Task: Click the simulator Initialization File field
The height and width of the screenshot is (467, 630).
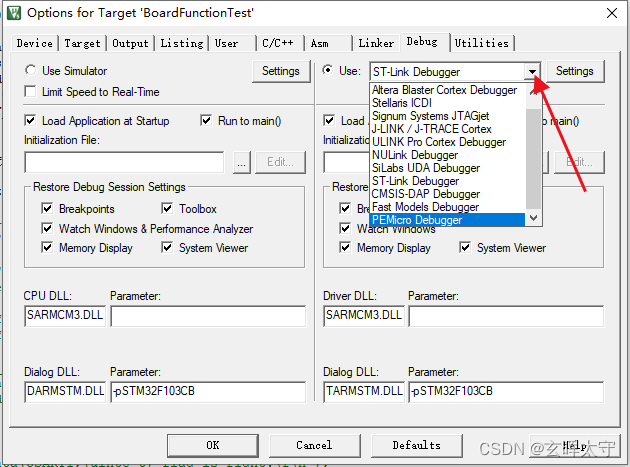Action: click(x=124, y=162)
